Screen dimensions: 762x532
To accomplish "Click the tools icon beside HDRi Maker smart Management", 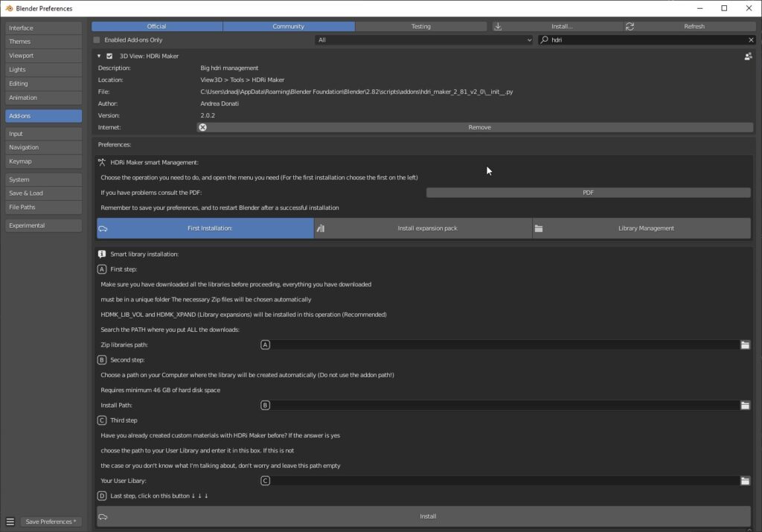I will click(101, 162).
